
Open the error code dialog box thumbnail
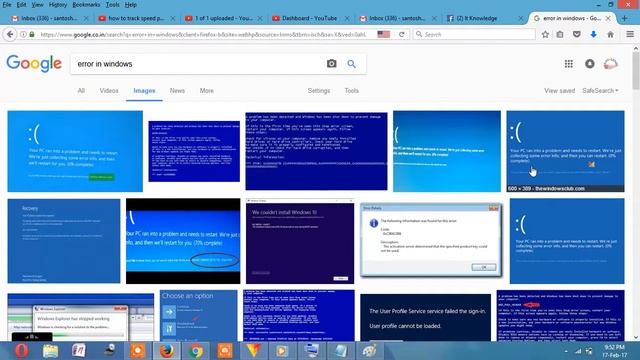point(431,241)
